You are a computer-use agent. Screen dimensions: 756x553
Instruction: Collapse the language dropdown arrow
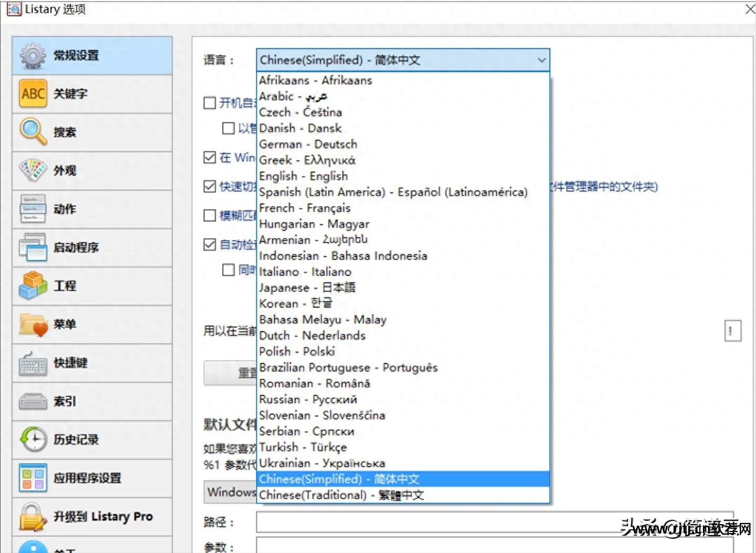coord(542,60)
